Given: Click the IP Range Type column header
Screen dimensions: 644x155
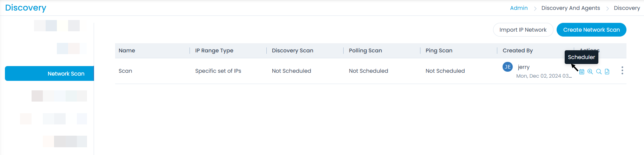Looking at the screenshot, I should click(214, 51).
